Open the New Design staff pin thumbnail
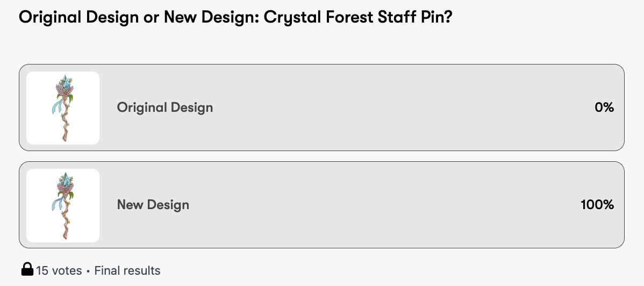The image size is (644, 286). 63,205
